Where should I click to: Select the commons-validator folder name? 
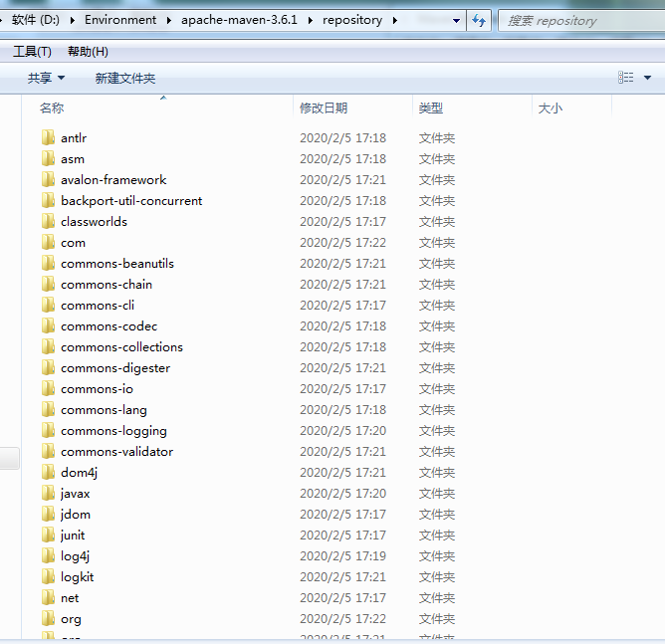pos(116,452)
